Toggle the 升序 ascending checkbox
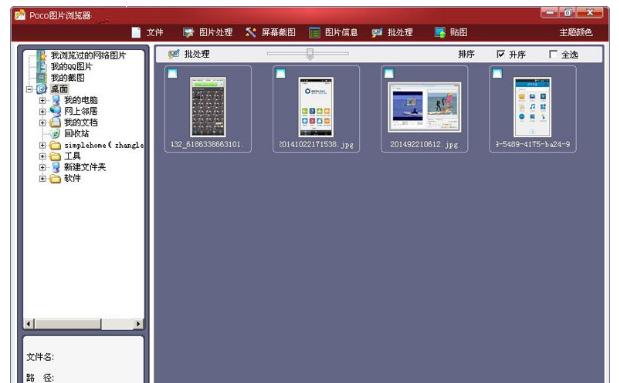Viewport: 619px width, 383px height. click(x=501, y=54)
